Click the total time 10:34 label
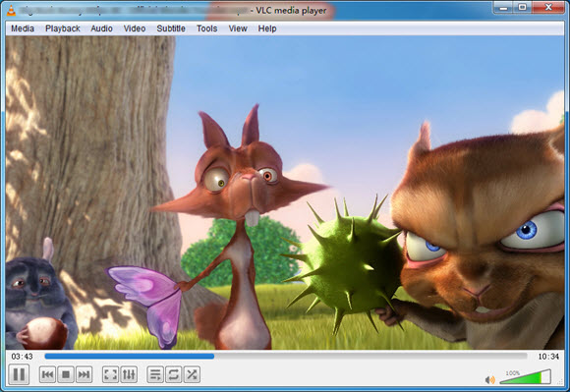 (x=548, y=357)
